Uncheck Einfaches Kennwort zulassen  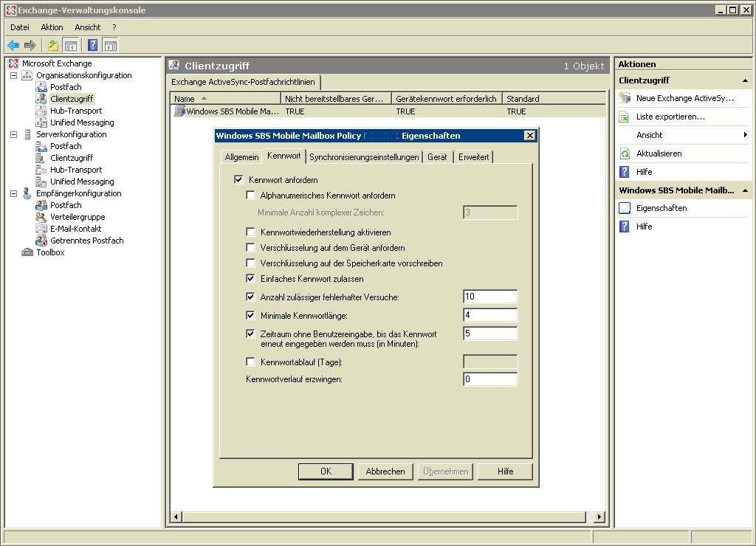250,279
